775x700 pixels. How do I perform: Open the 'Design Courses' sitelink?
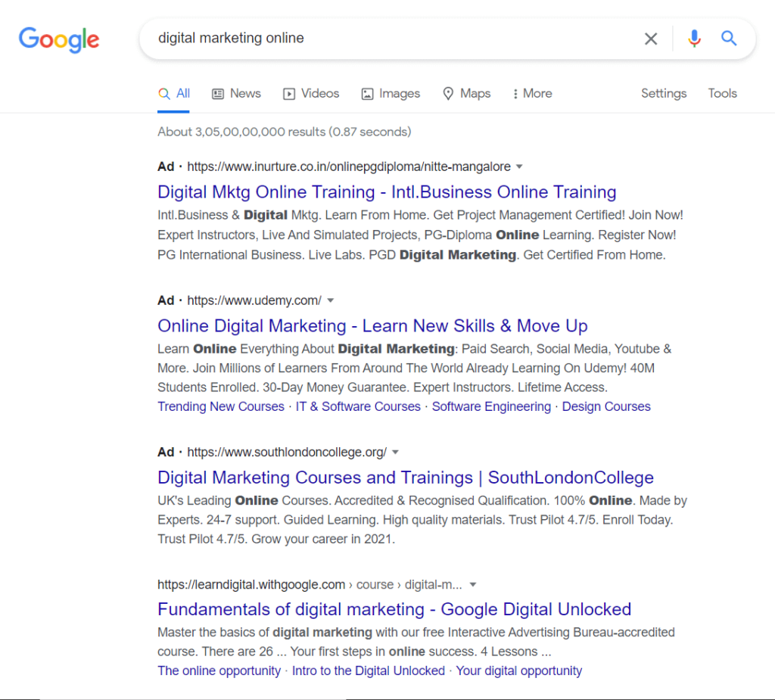tap(606, 406)
